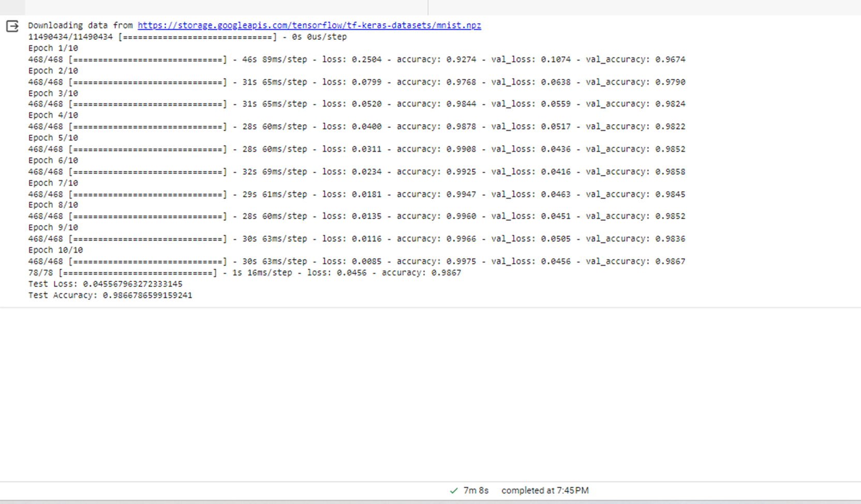Click the loss value 0.0085

tap(367, 262)
